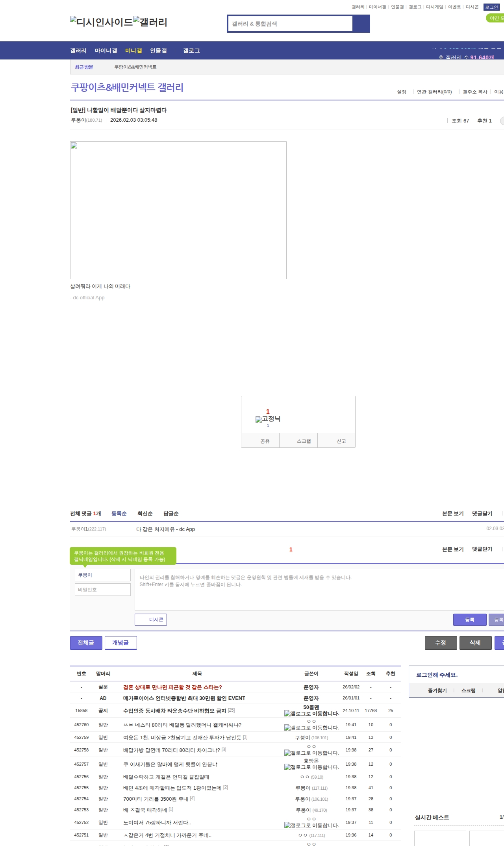Screen dimensions: 504x846
Task: Click the 수정 edit button
Action: coord(441,643)
